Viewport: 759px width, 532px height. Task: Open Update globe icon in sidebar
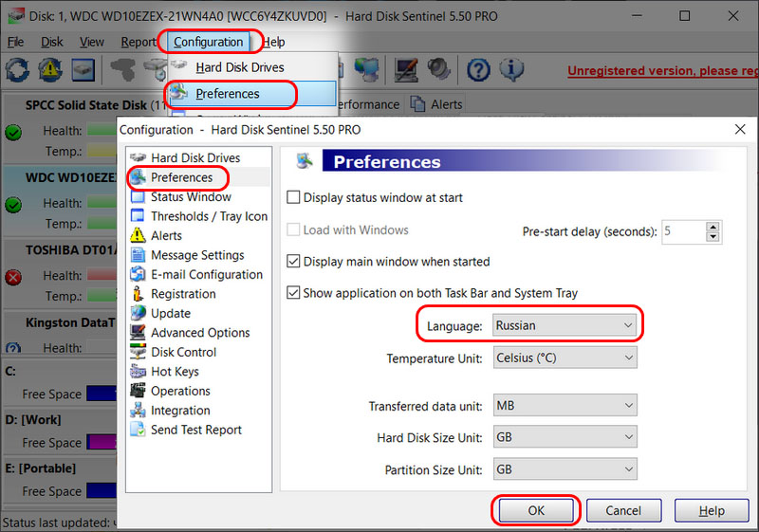[x=138, y=313]
